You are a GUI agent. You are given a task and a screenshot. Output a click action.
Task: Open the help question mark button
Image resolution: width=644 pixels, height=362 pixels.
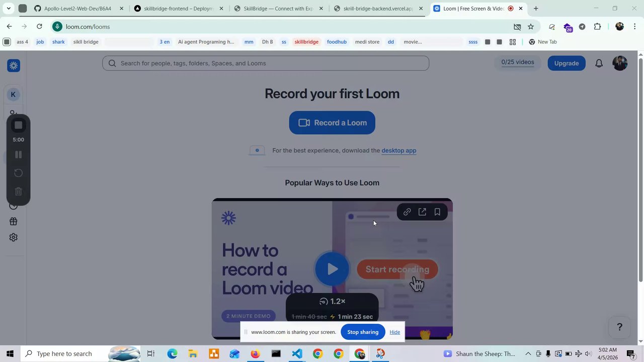pos(619,327)
